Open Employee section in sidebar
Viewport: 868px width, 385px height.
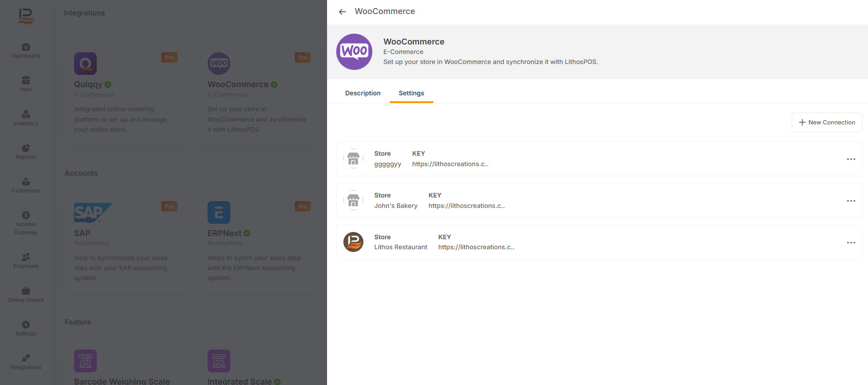pos(26,261)
